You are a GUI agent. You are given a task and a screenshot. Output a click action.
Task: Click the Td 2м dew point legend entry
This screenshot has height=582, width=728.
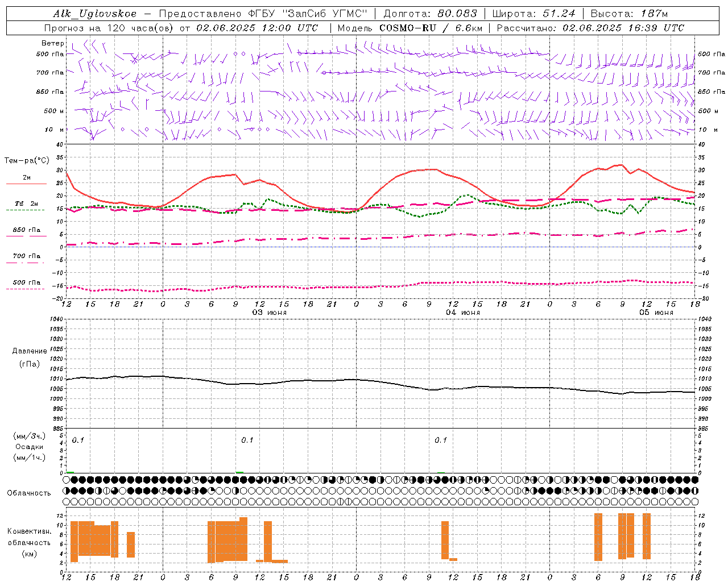coord(26,205)
